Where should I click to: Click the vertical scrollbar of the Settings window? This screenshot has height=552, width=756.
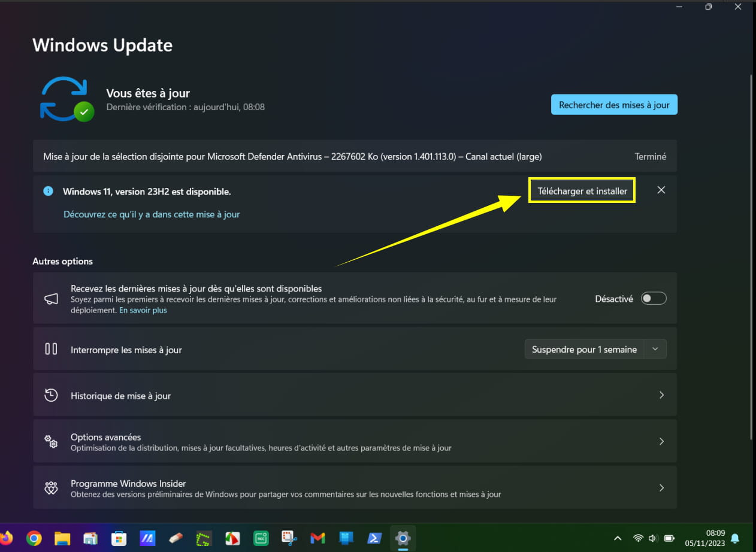752,256
